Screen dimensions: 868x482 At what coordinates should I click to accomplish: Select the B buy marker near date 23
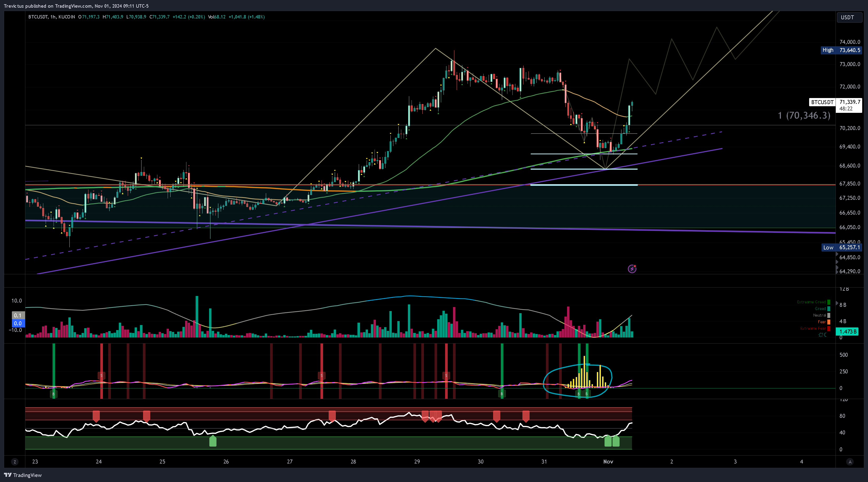[x=54, y=394]
